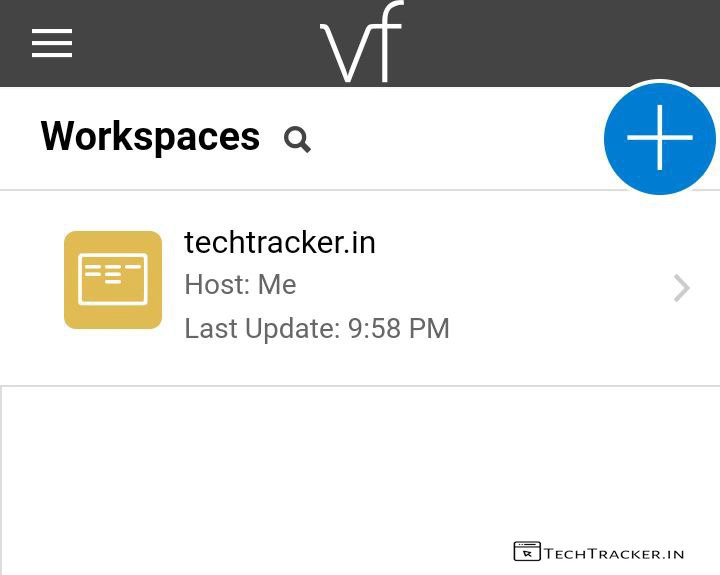Viewport: 720px width, 575px height.
Task: Click the vf logo in header
Action: point(361,44)
